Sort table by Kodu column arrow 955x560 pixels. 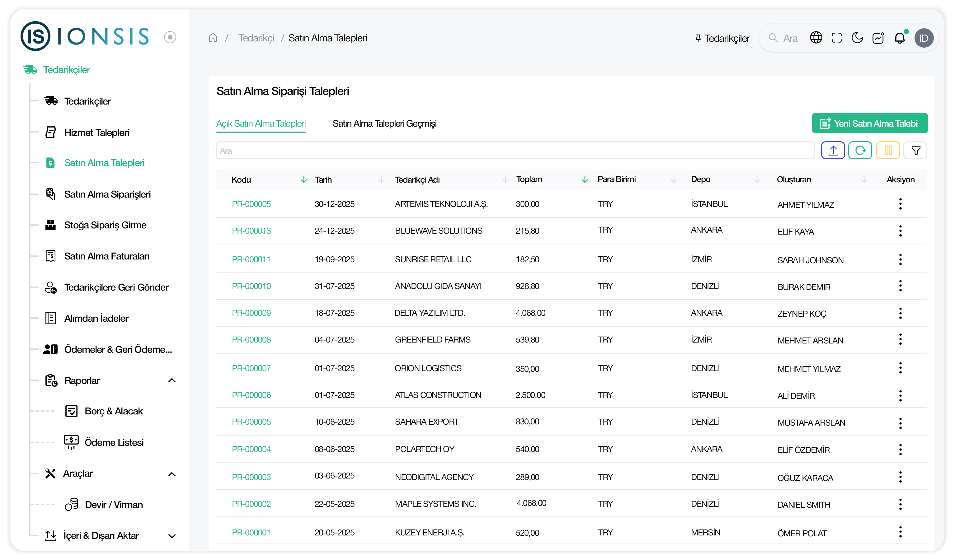(303, 180)
